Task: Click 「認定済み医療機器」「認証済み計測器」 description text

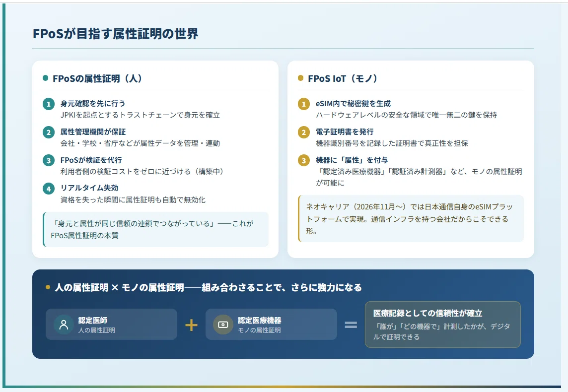Action: pyautogui.click(x=419, y=177)
